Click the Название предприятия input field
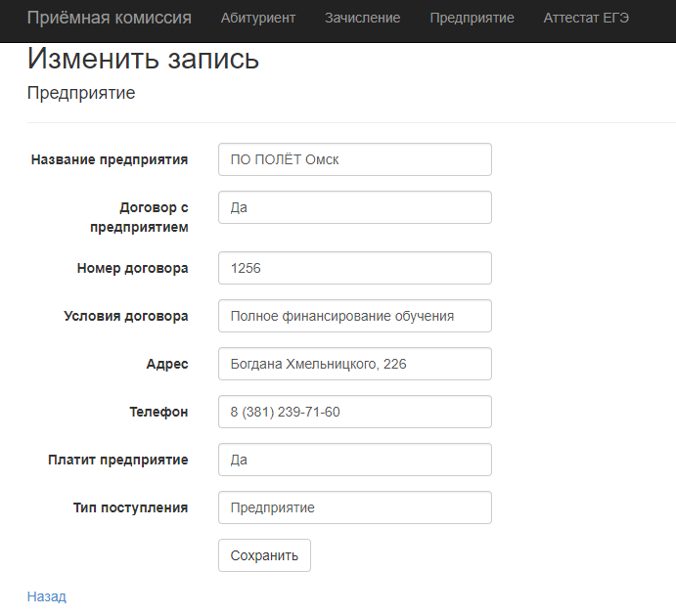 [x=355, y=159]
